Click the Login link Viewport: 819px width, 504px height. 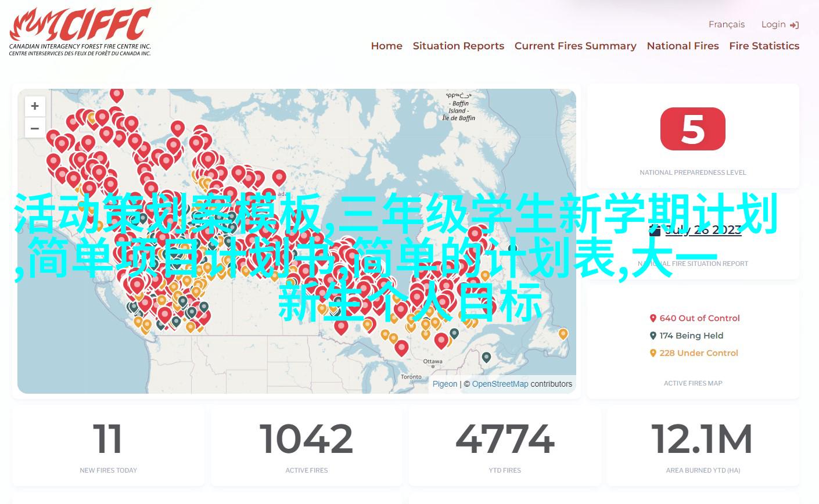coord(774,24)
